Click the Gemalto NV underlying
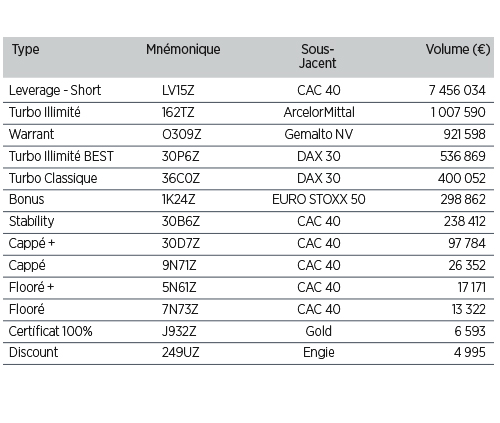Viewport: 500px width, 423px height. 318,134
